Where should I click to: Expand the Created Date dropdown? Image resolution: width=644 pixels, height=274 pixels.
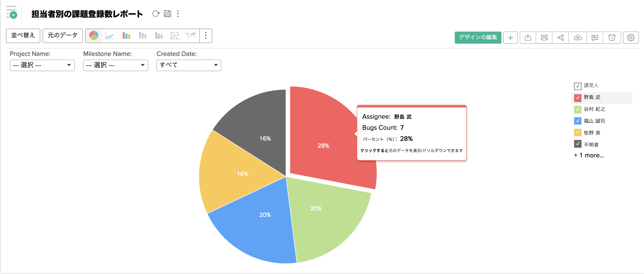(x=189, y=65)
